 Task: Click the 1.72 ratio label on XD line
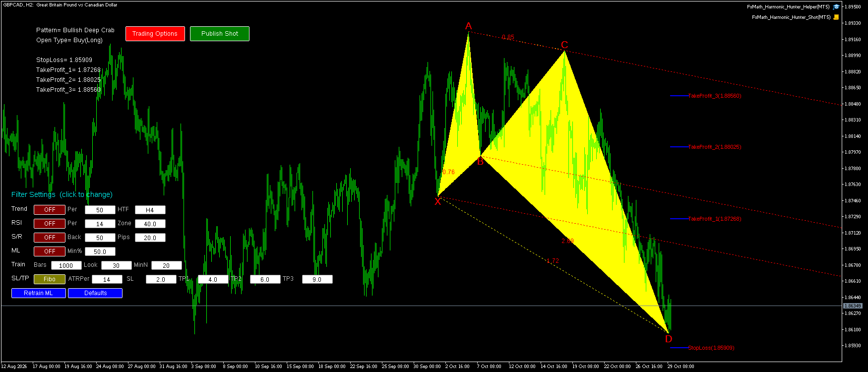553,261
